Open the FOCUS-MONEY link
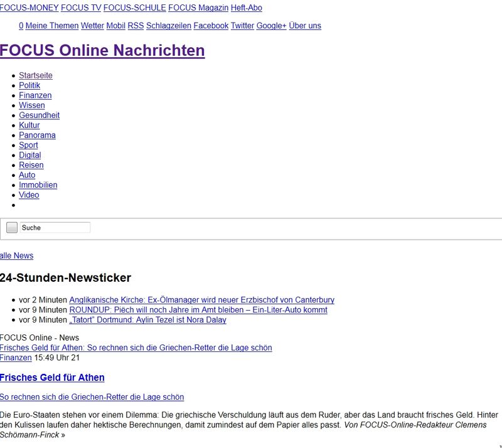The width and height of the screenshot is (502, 448). point(29,8)
